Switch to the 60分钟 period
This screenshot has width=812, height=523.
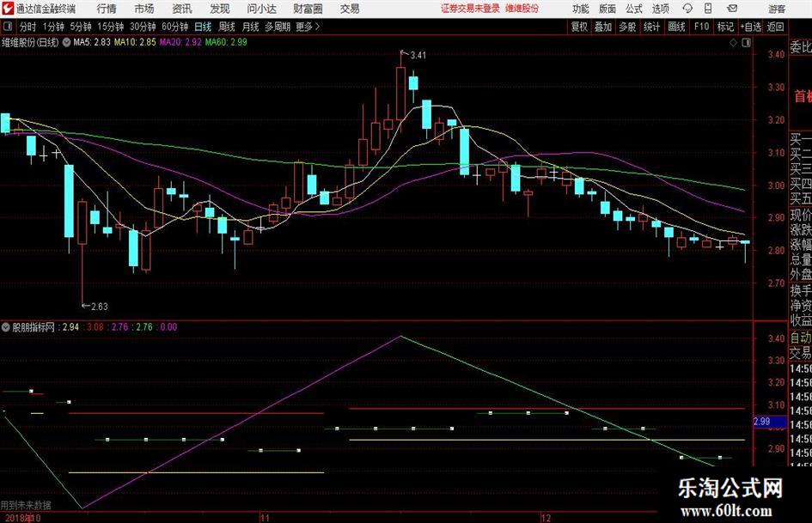[174, 27]
